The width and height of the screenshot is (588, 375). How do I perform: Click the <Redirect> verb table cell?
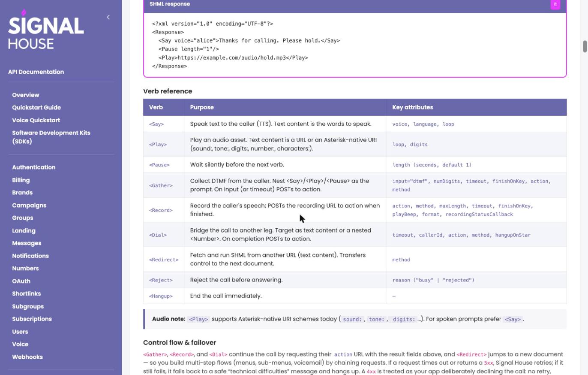[164, 260]
